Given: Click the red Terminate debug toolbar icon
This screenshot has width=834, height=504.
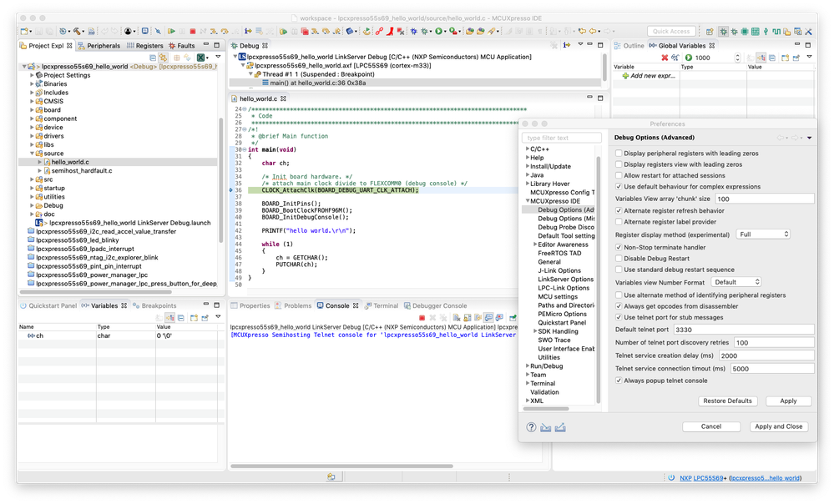Looking at the screenshot, I should click(x=193, y=32).
